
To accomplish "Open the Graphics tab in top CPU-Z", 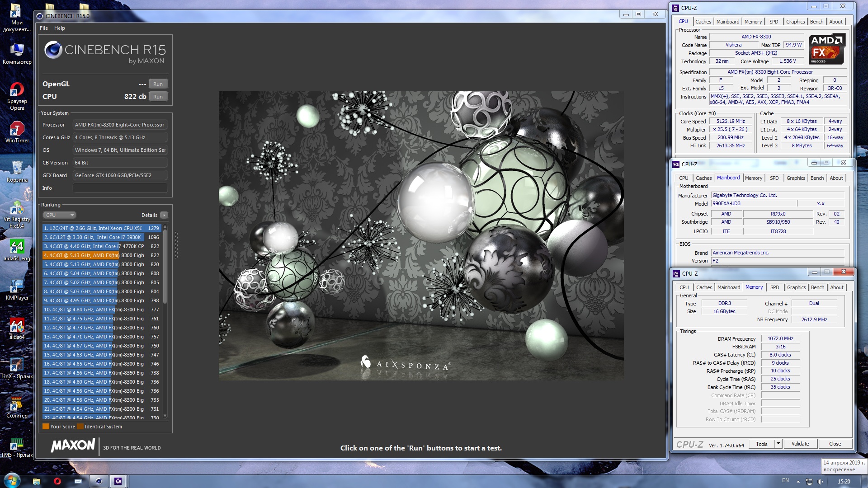I will pos(795,22).
